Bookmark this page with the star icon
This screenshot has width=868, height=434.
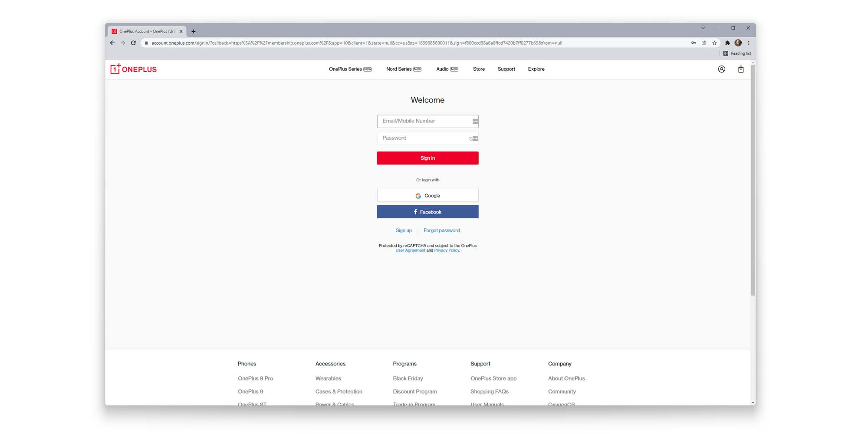[715, 43]
